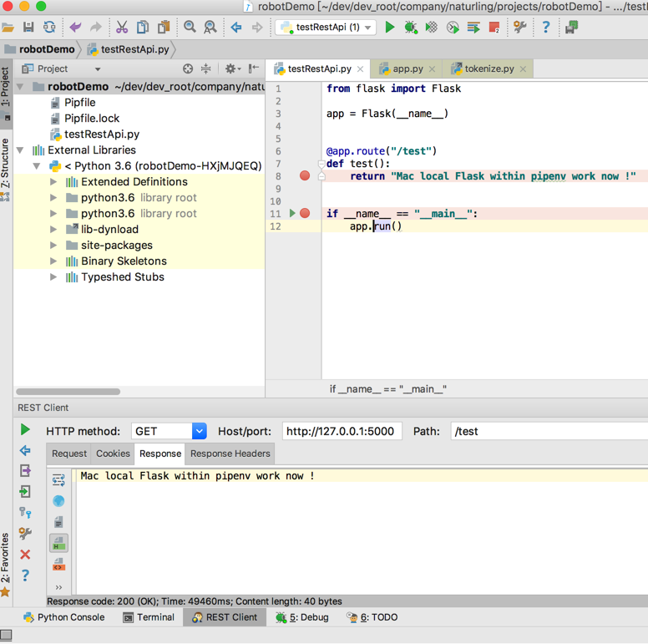
Task: Toggle the breakpoint on line 11
Action: (305, 214)
